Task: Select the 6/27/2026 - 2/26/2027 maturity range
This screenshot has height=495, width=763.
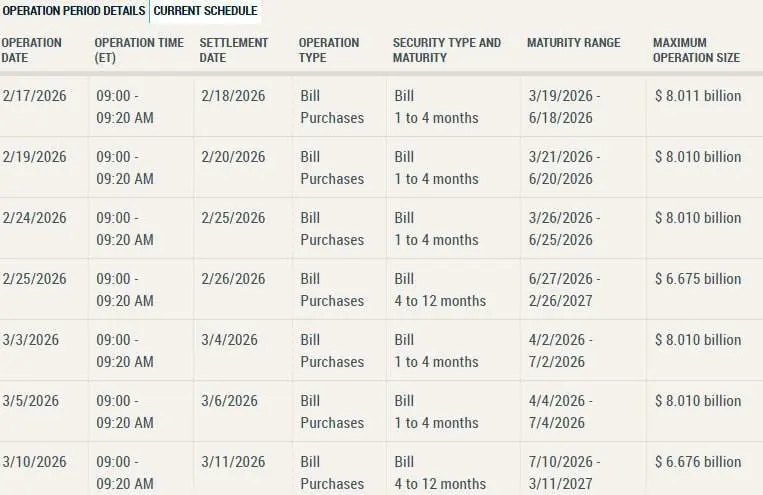Action: pyautogui.click(x=565, y=289)
